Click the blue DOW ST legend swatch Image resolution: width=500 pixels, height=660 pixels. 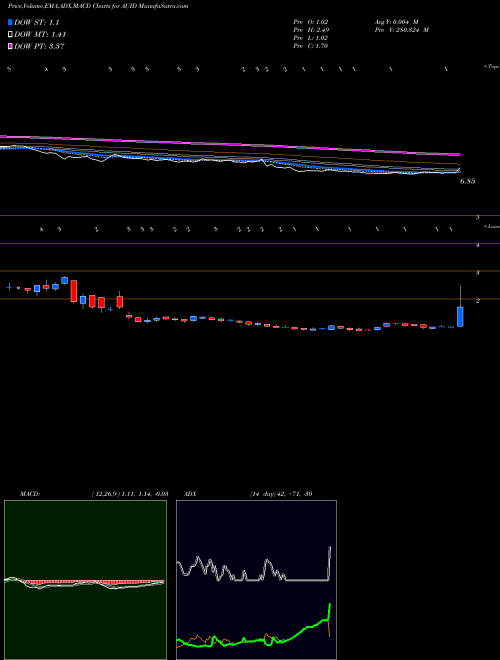click(11, 22)
